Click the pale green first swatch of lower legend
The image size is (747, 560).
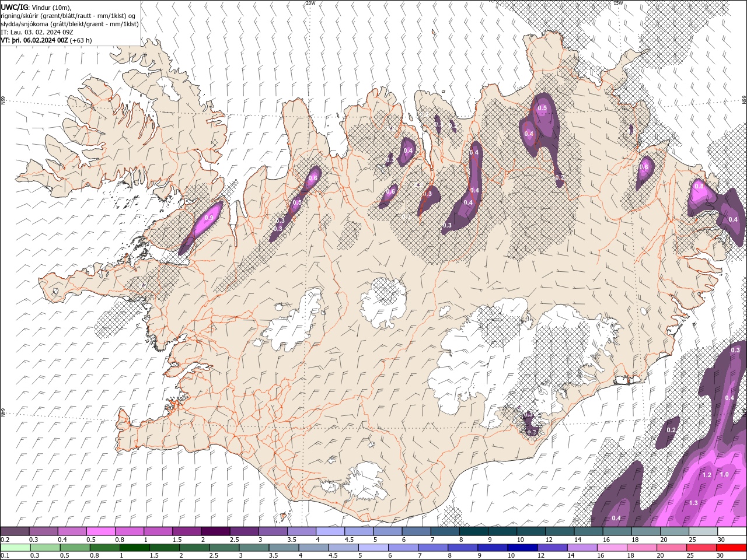15,548
